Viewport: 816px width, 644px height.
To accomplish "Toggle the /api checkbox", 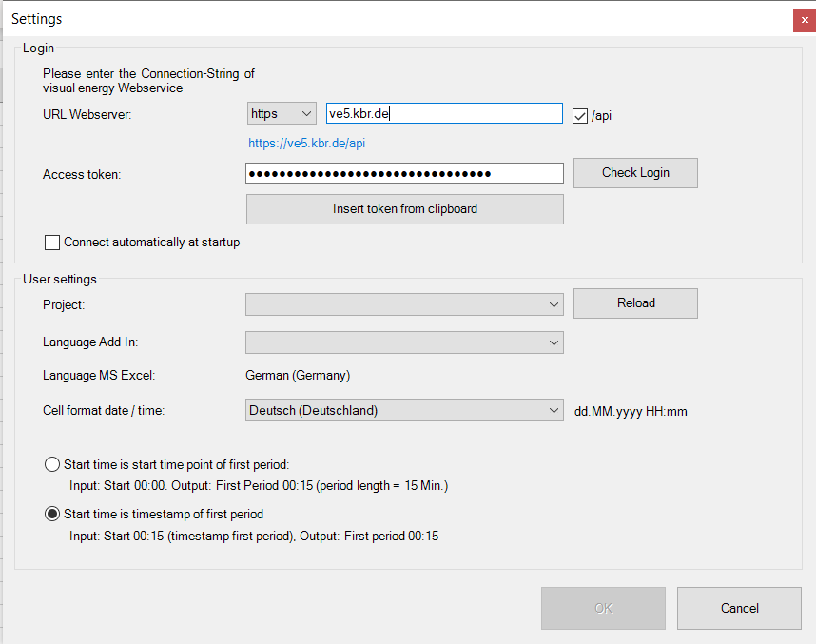I will pyautogui.click(x=580, y=116).
